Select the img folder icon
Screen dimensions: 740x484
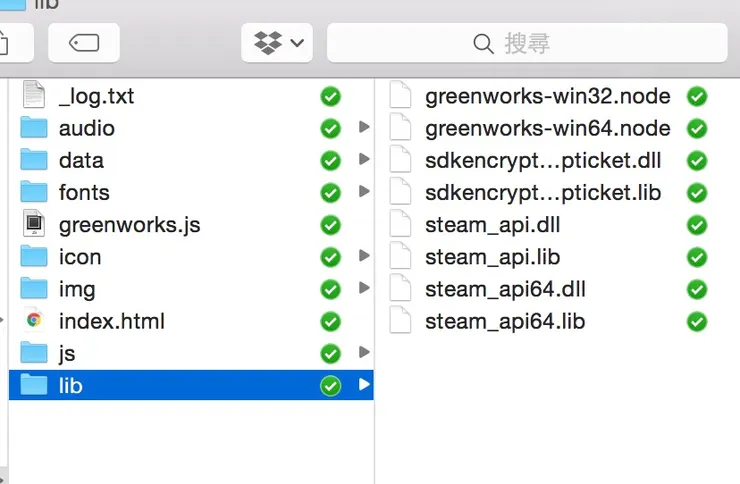(34, 288)
